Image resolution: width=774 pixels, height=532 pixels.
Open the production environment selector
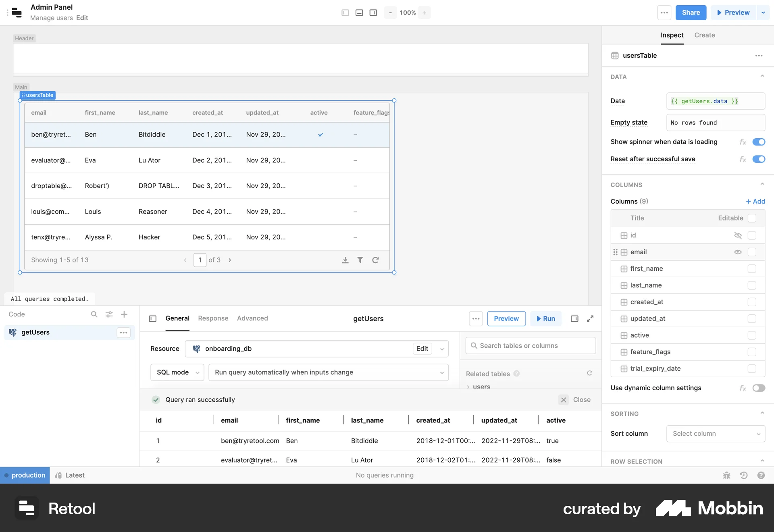(x=25, y=475)
